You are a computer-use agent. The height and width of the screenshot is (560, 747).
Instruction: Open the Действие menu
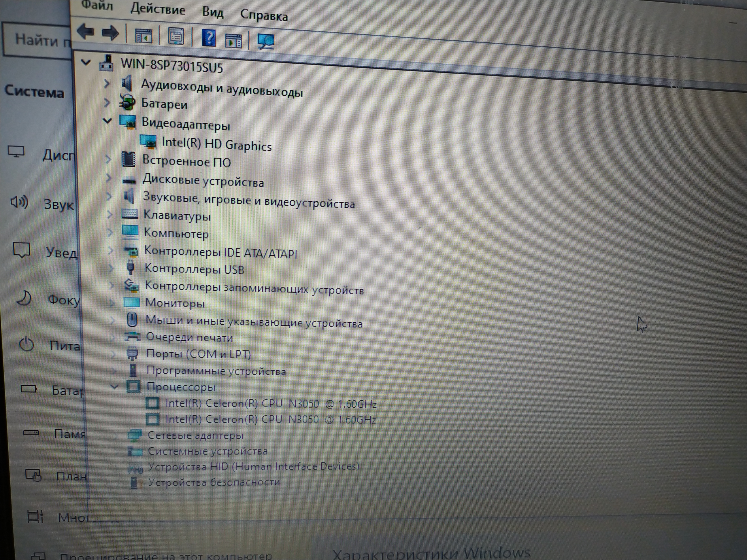click(158, 9)
